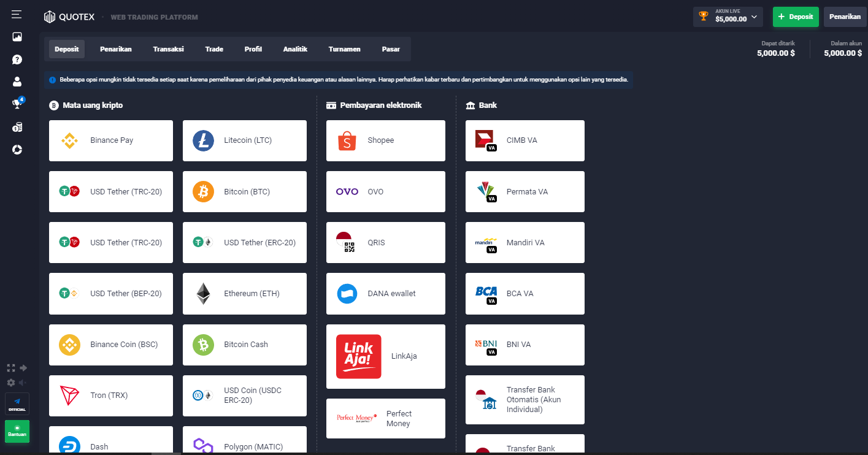868x455 pixels.
Task: Click the green Bitcoin Cash logo
Action: pyautogui.click(x=203, y=345)
